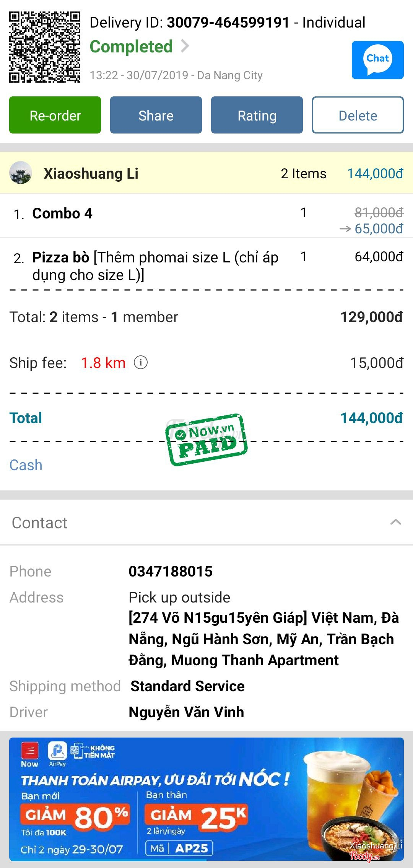Viewport: 413px width, 868px height.
Task: Tap the driver name Nguyễn Văn Vinh
Action: click(186, 712)
